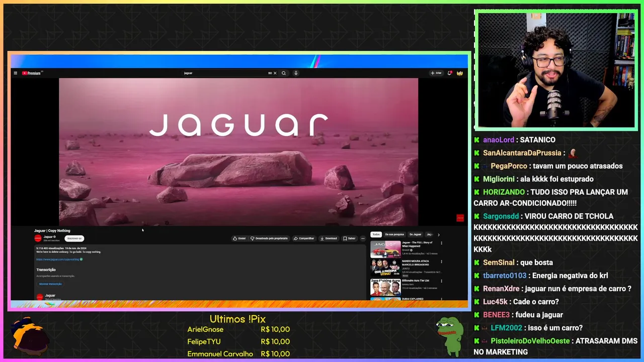Viewport: 644px width, 362px height.
Task: Open 'Billionaire Aura Tier List' thumbnail
Action: pos(385,287)
